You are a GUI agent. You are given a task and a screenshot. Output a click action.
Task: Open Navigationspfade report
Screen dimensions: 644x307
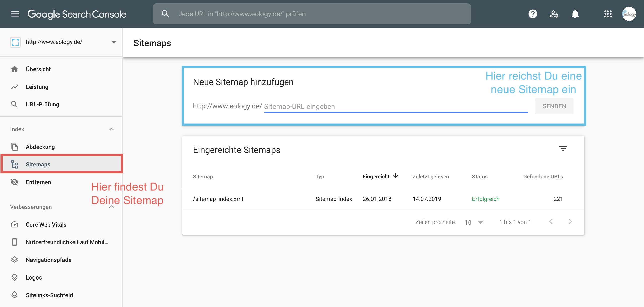[61, 260]
